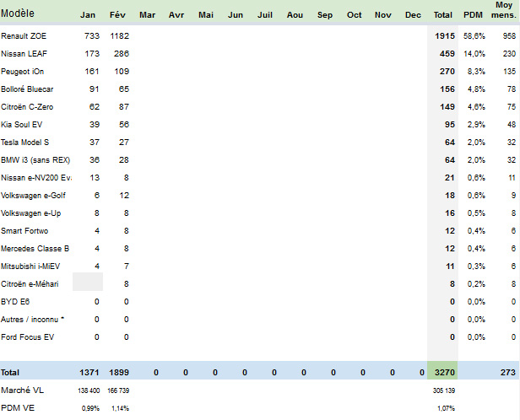Screen dimensions: 520x420
Task: Click Renault ZOE monthly average 958
Action: pyautogui.click(x=509, y=35)
